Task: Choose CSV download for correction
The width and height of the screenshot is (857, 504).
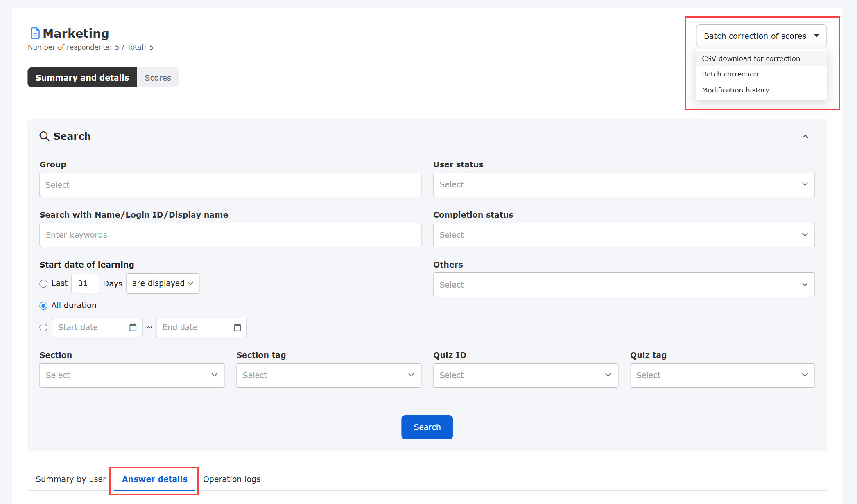Action: (x=751, y=59)
